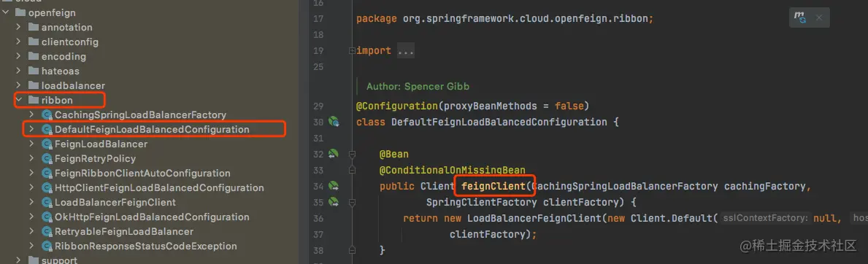Close the Maven changes floating notification

click(819, 18)
